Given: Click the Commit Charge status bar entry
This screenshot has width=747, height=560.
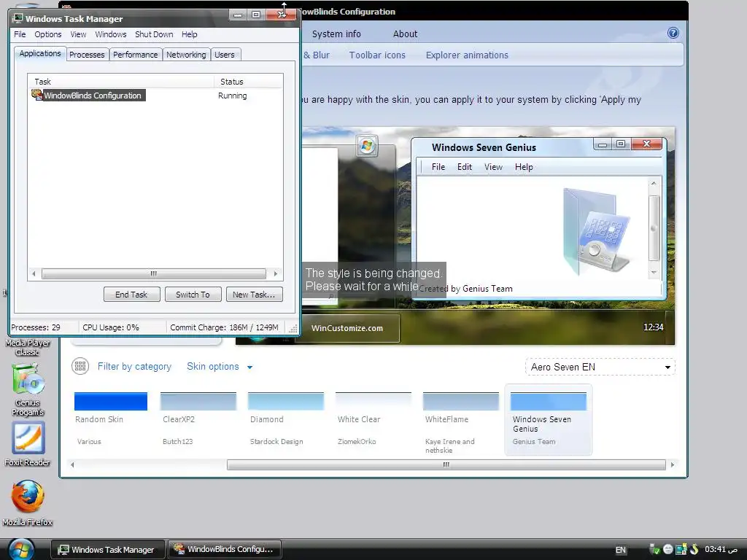Looking at the screenshot, I should pos(224,327).
